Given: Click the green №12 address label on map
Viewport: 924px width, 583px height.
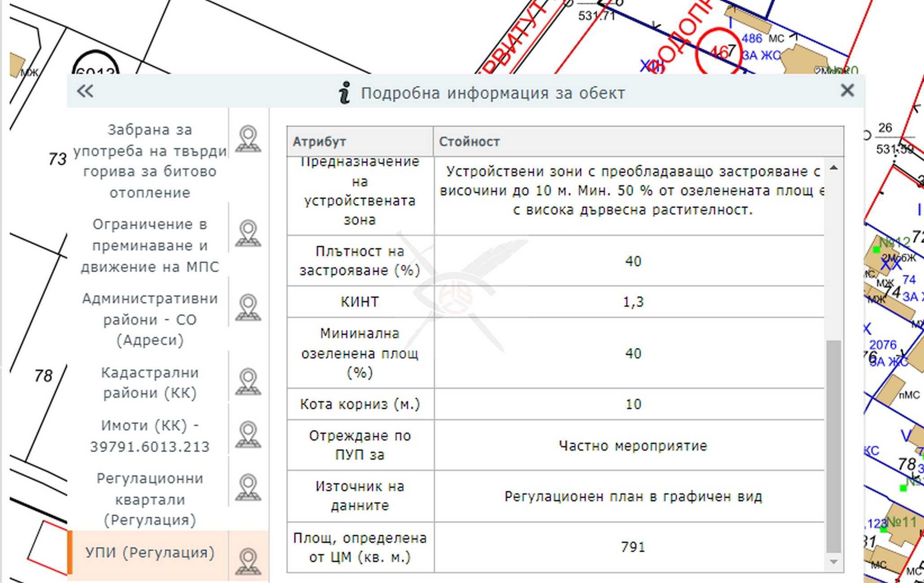Looking at the screenshot, I should [894, 243].
